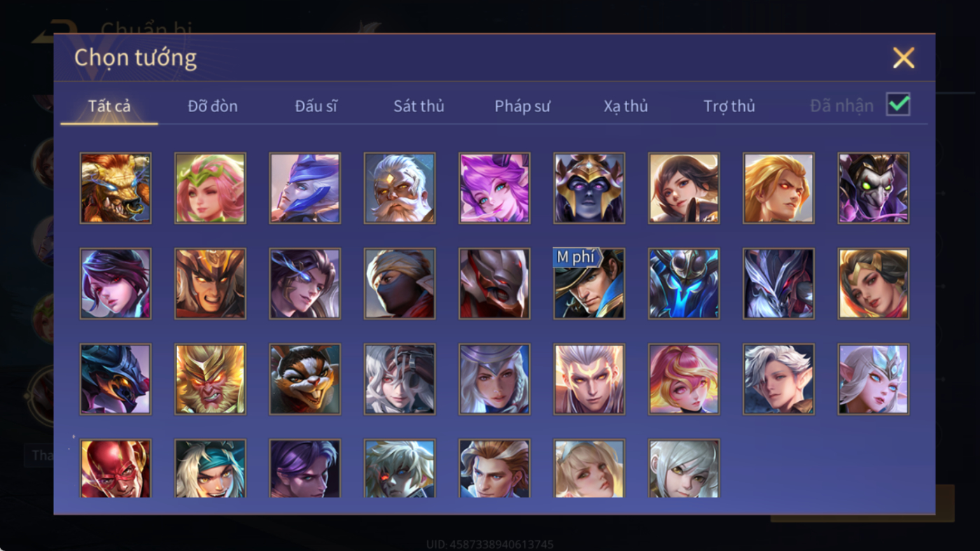Screen dimensions: 980x551
Task: Show the 'Pháp sư' hero category
Action: 522,106
